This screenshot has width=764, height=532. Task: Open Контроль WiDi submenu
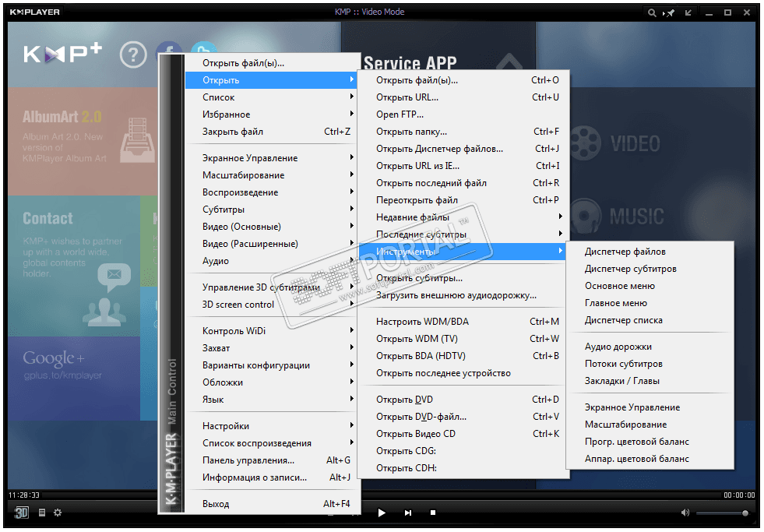coord(271,331)
